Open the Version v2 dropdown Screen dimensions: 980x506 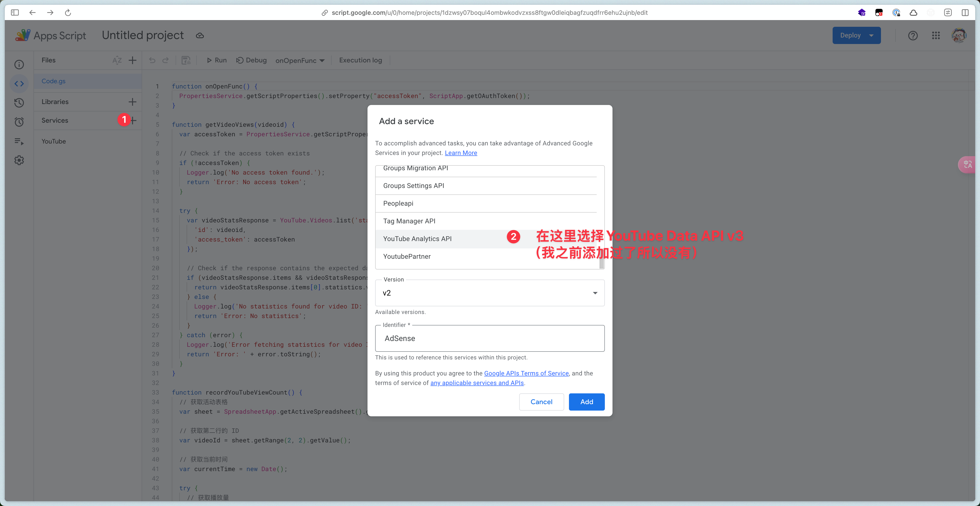[x=490, y=293]
